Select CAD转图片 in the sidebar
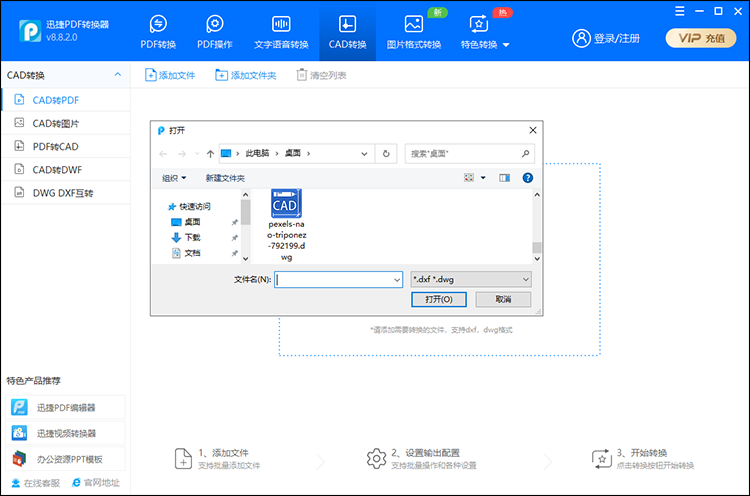The image size is (750, 496). coord(66,123)
